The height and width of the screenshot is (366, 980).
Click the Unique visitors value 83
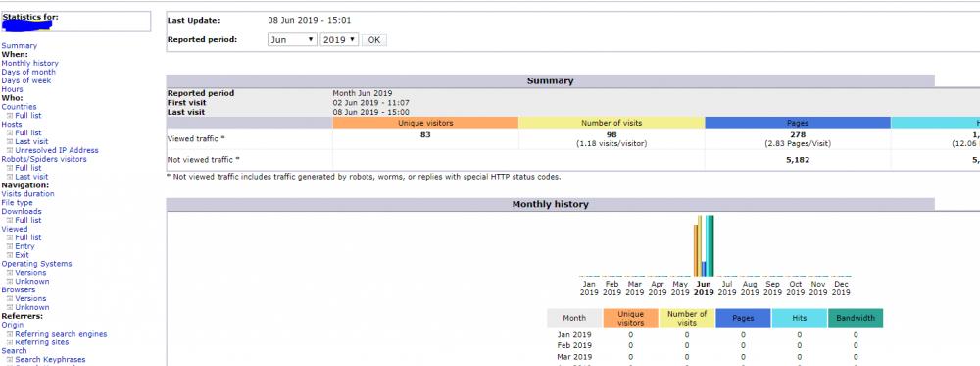(425, 134)
